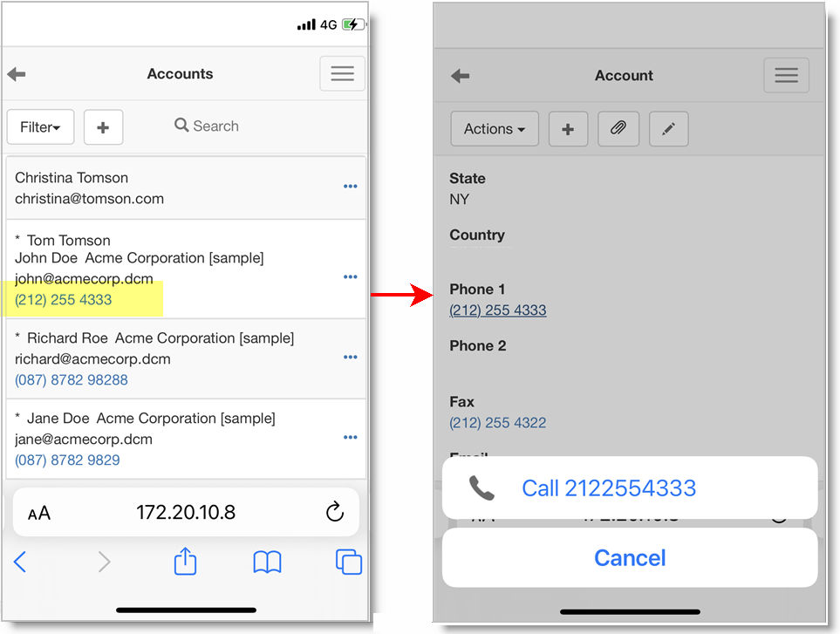This screenshot has height=634, width=840.
Task: Tap Call 2122554333 option
Action: [608, 488]
